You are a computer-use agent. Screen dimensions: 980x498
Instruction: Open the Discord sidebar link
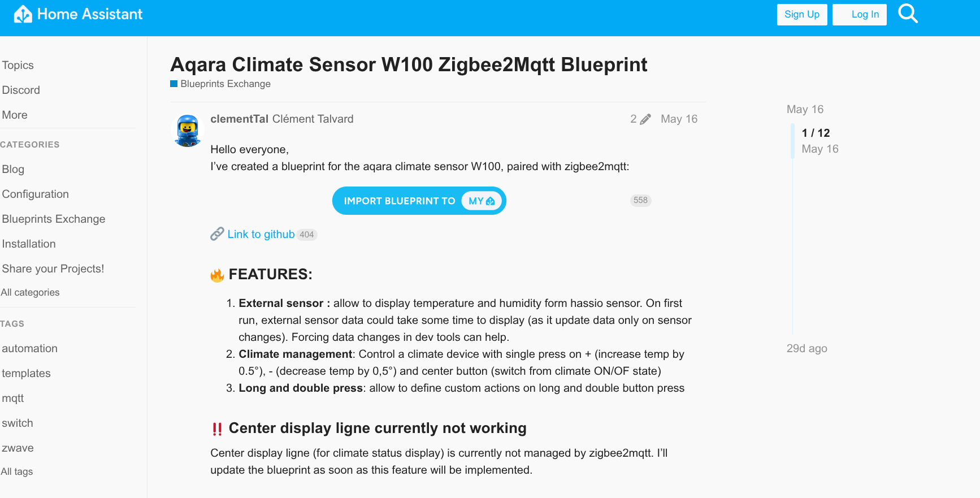21,90
